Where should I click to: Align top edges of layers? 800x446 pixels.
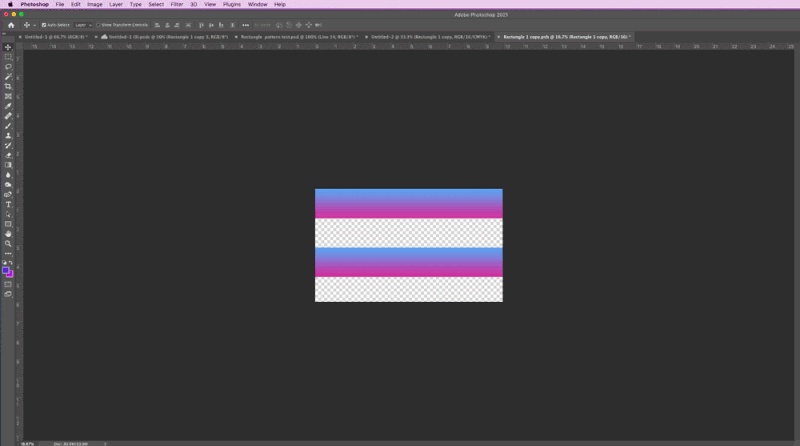coord(202,25)
